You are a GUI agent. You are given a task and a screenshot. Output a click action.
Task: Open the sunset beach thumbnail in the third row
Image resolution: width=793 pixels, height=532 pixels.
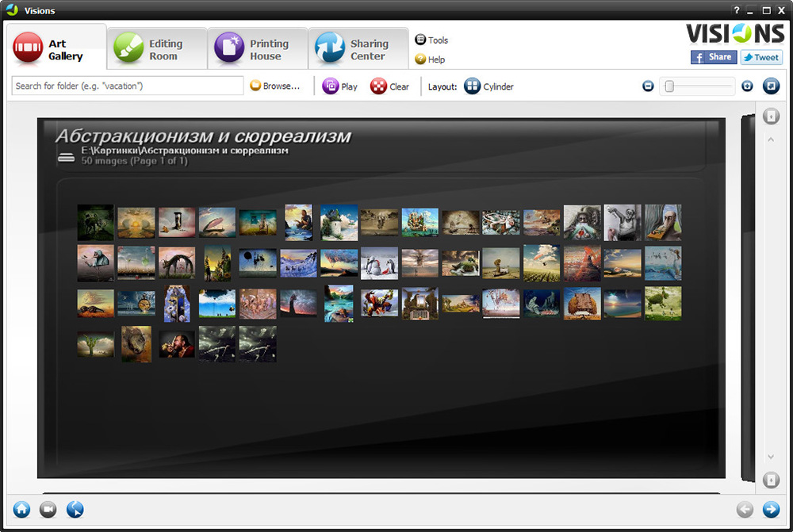623,304
